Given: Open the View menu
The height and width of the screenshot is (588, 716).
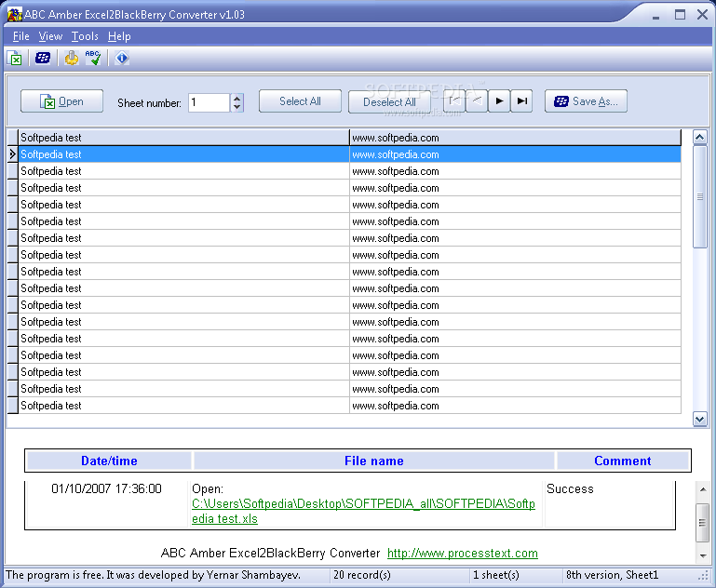Looking at the screenshot, I should pos(50,36).
